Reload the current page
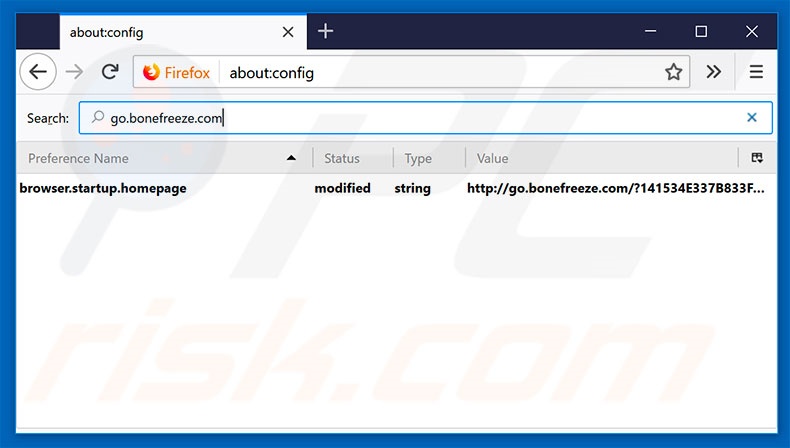 click(110, 72)
